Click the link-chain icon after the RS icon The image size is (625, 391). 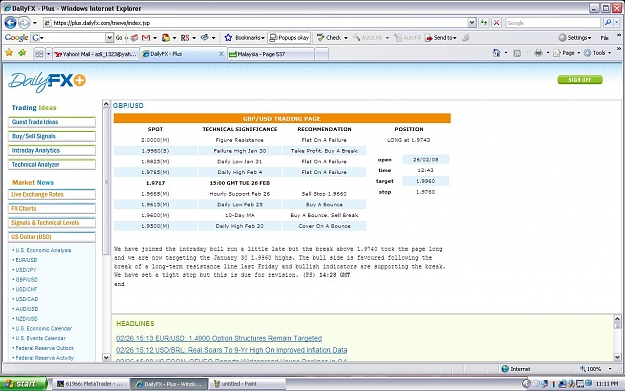point(204,37)
